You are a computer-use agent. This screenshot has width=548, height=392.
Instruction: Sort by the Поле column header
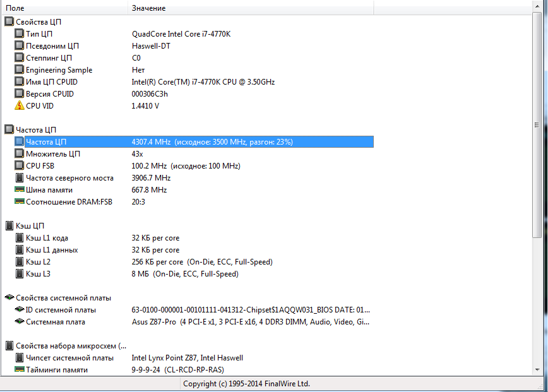pyautogui.click(x=64, y=8)
